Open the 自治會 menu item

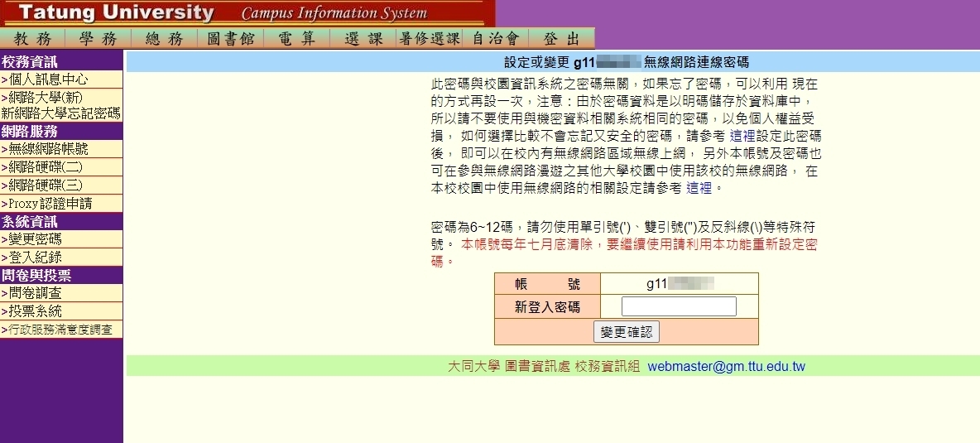click(x=495, y=38)
